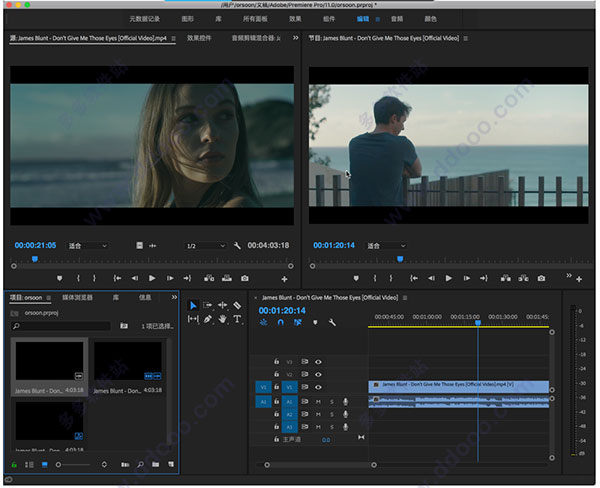Toggle lock on track V1
The width and height of the screenshot is (600, 488).
pyautogui.click(x=276, y=387)
